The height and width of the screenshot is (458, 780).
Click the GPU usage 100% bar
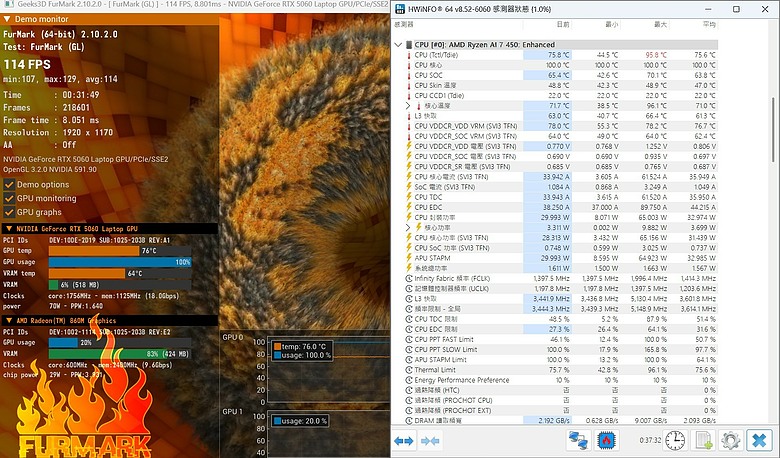(120, 262)
